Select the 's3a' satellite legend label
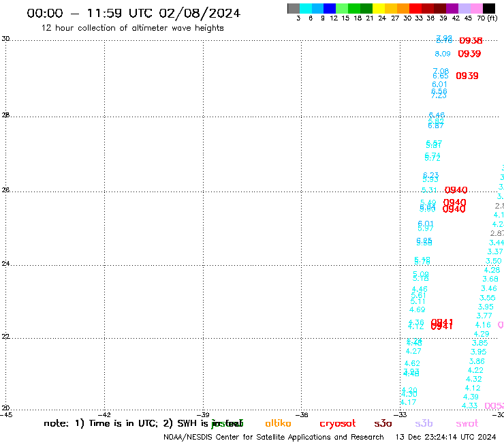Image resolution: width=504 pixels, height=443 pixels. point(383,424)
